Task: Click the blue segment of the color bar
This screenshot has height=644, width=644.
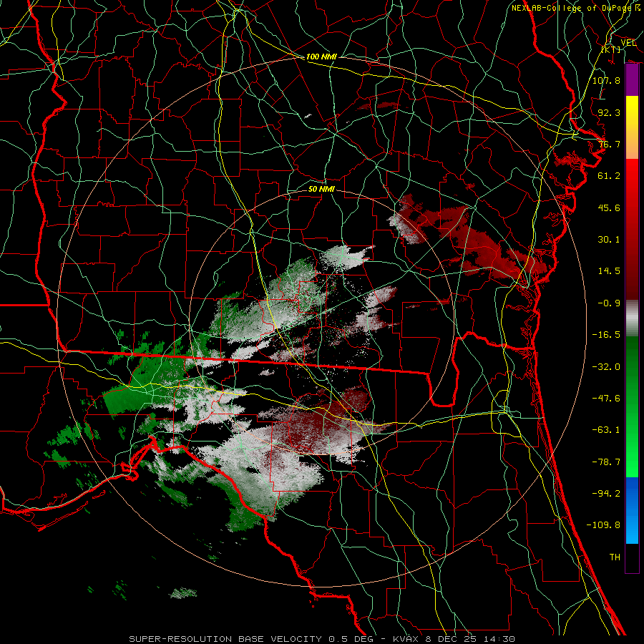Action: click(632, 510)
